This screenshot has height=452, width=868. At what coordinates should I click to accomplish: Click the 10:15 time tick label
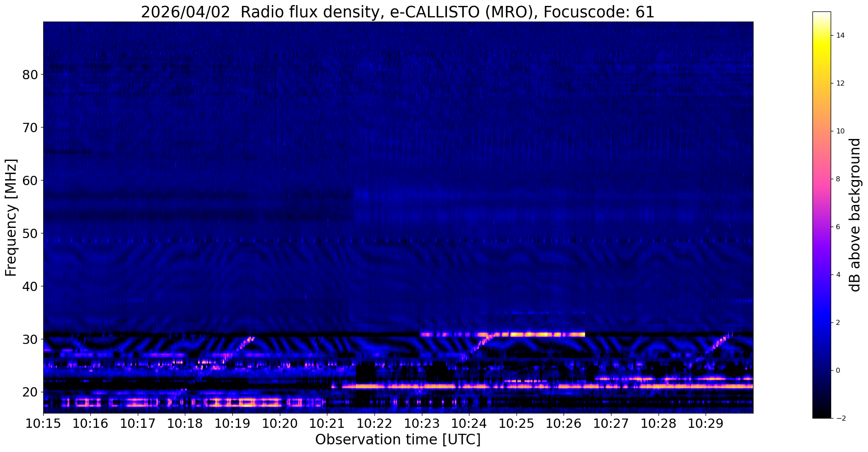tap(43, 424)
